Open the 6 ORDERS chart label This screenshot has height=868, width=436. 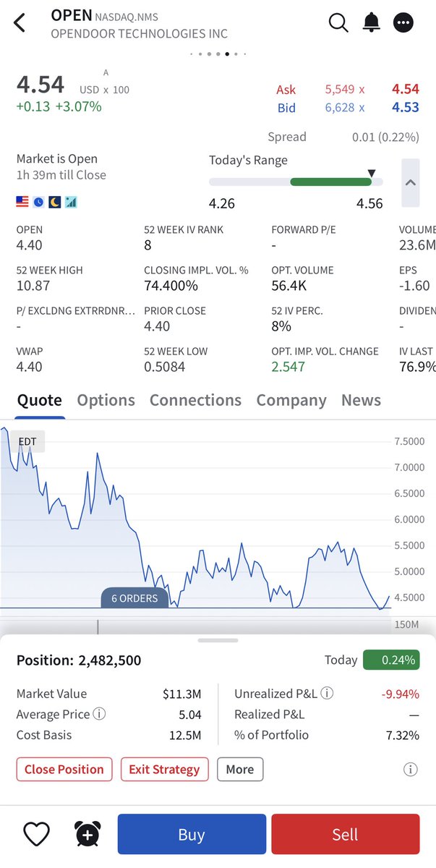(x=134, y=598)
